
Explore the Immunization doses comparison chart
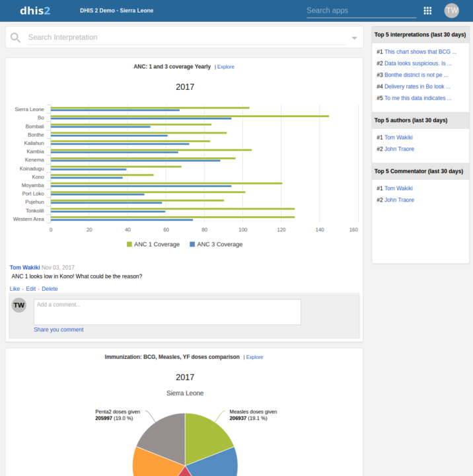point(254,357)
